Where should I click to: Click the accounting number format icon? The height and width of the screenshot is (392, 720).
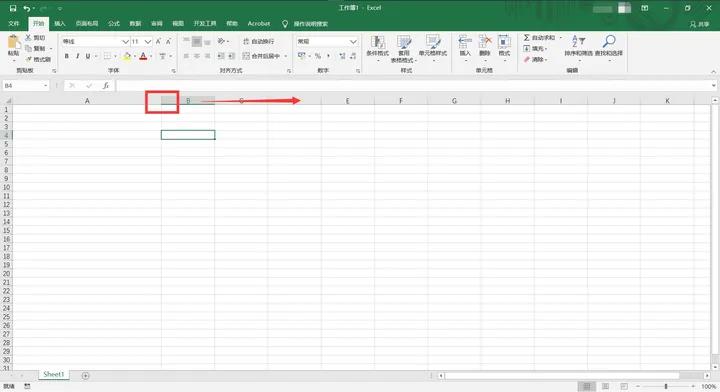(x=302, y=56)
